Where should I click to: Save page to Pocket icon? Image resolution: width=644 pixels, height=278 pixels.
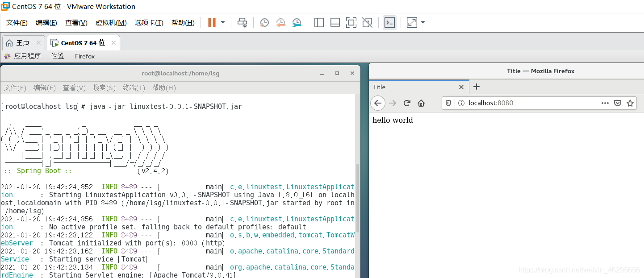coord(618,103)
